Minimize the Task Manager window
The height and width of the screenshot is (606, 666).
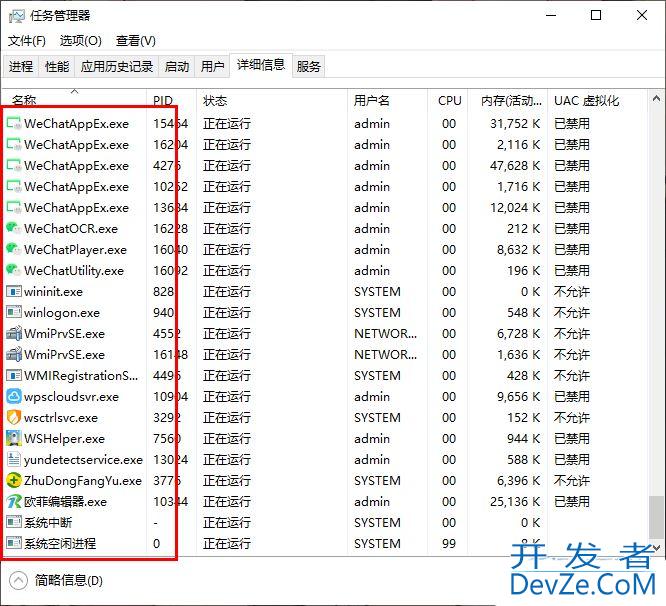click(x=551, y=15)
